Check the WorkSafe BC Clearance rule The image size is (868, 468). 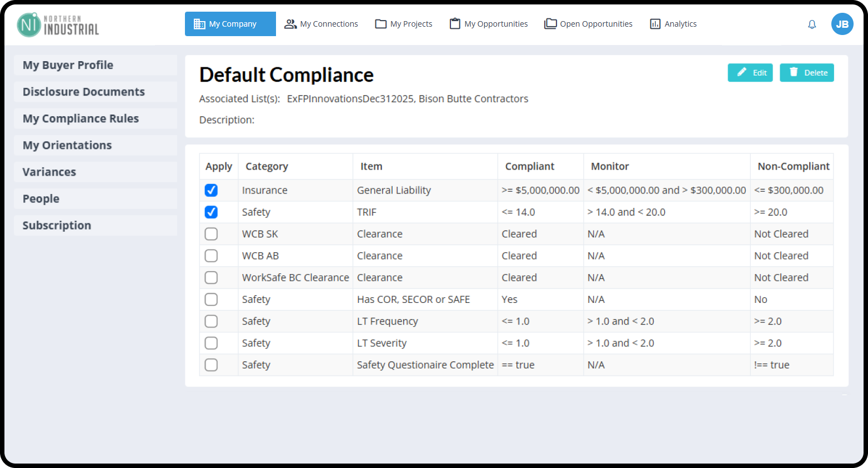point(211,277)
